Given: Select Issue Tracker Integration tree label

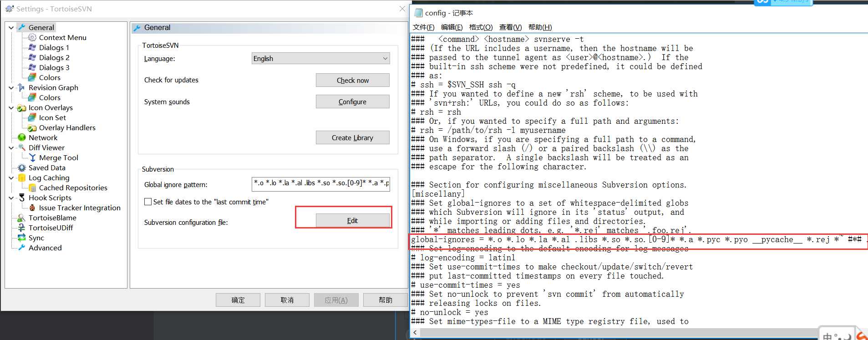Looking at the screenshot, I should 80,208.
